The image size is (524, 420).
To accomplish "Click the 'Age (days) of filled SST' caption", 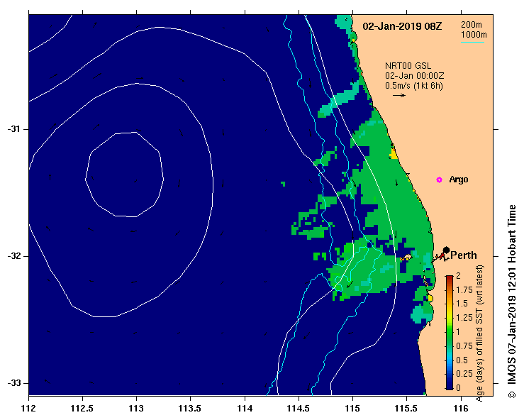I will click(x=480, y=333).
